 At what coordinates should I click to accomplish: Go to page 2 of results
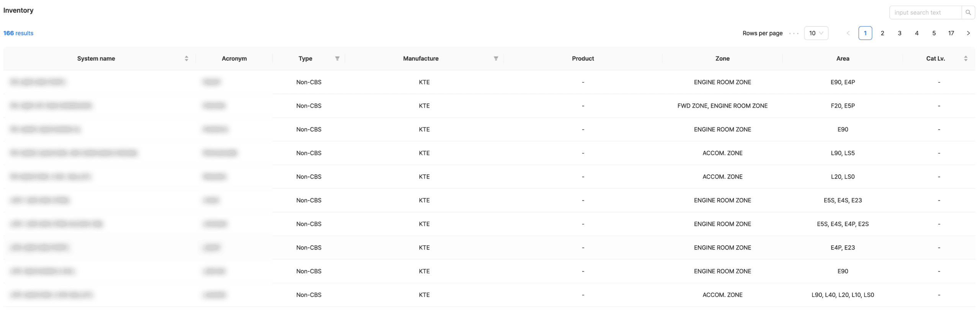tap(882, 33)
